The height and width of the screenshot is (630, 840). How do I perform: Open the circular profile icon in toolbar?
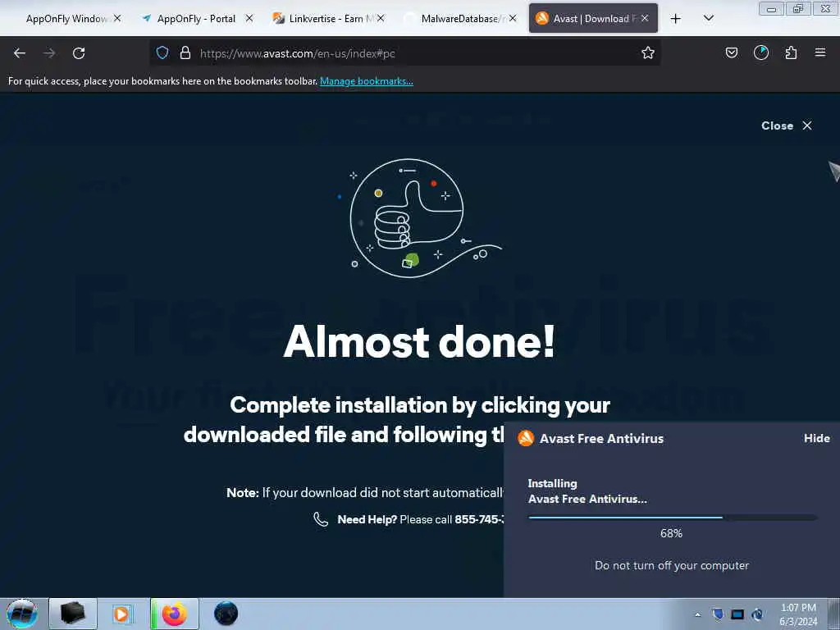point(760,52)
